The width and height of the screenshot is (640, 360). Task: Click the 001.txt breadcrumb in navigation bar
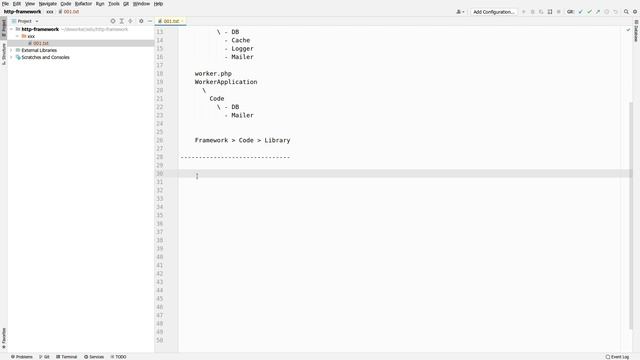tap(69, 12)
